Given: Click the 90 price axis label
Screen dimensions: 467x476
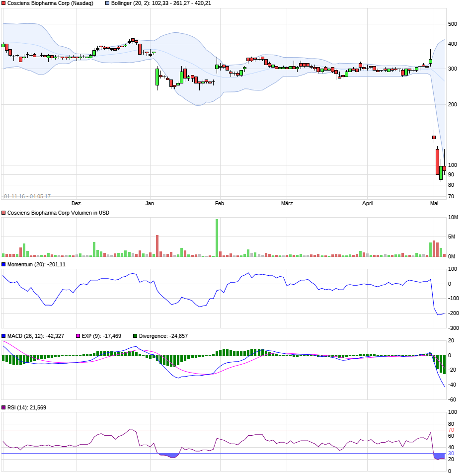Looking at the screenshot, I should (x=451, y=174).
